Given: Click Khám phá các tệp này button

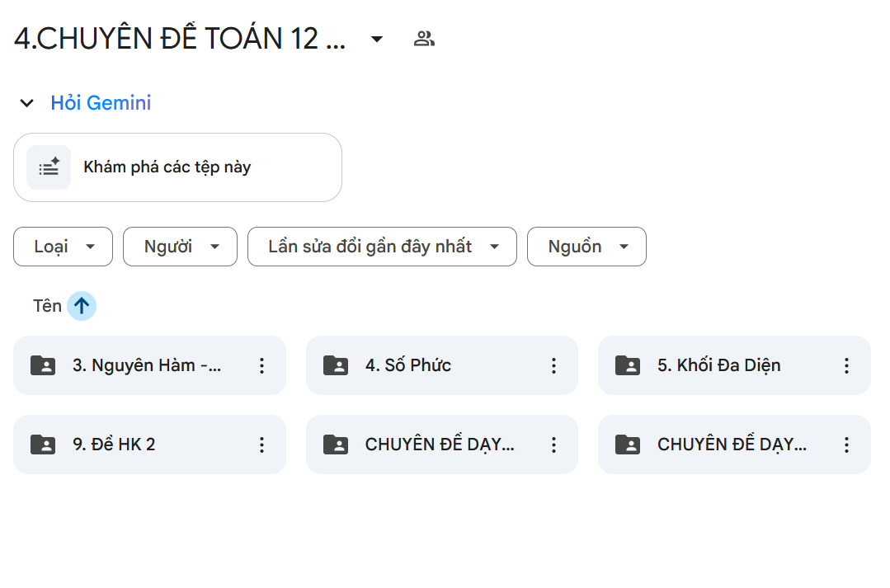Looking at the screenshot, I should coord(177,167).
